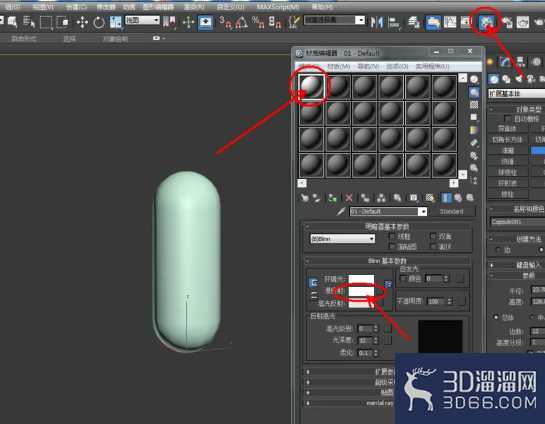The image size is (545, 424).
Task: Click the Standard material type button
Action: click(452, 211)
